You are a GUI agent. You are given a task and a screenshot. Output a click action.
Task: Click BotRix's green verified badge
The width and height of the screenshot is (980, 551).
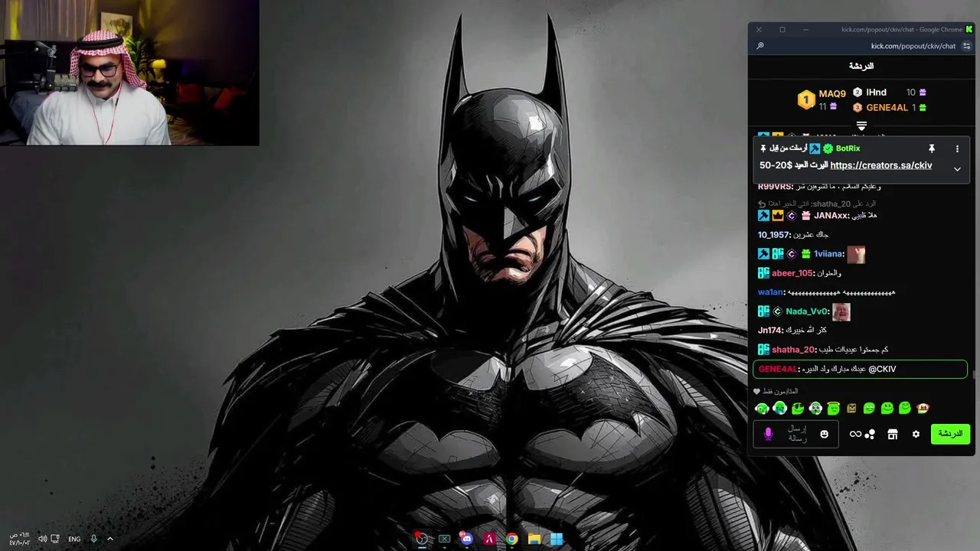pyautogui.click(x=828, y=148)
